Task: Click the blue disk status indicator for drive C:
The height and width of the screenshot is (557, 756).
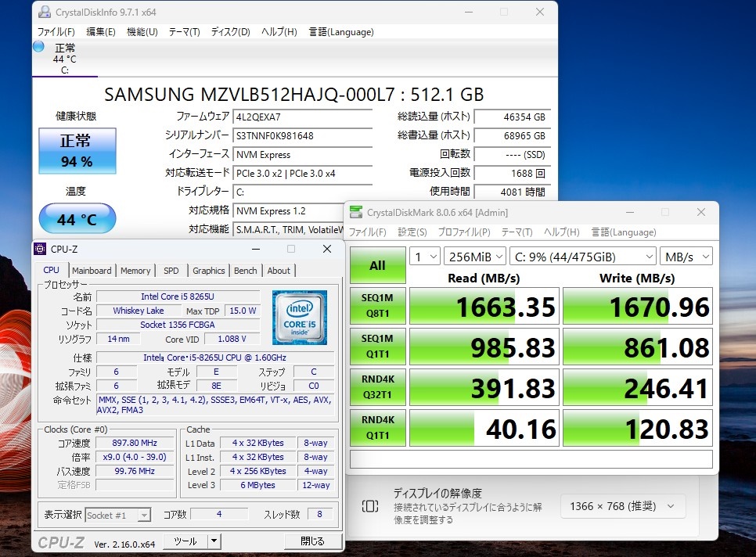Action: (38, 47)
